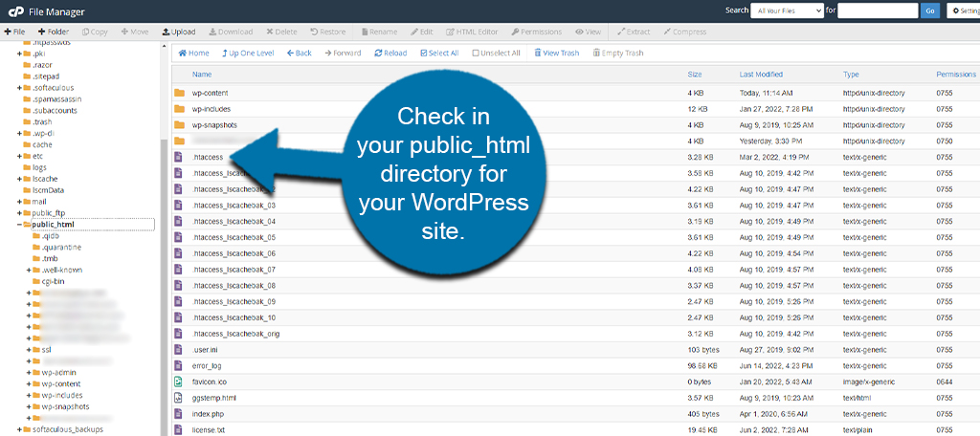
Task: Create a new folder with + Folder
Action: point(54,32)
